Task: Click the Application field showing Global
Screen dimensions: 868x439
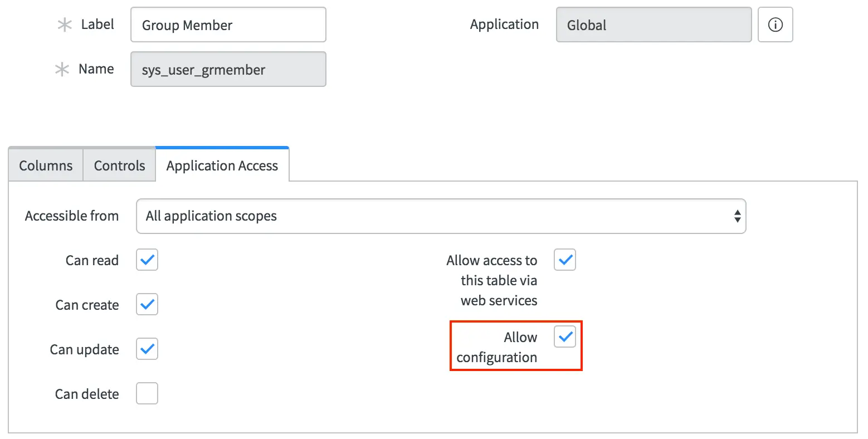Action: [654, 25]
